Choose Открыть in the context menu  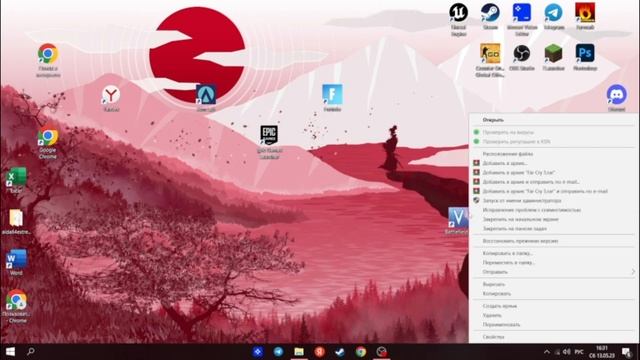(552, 120)
